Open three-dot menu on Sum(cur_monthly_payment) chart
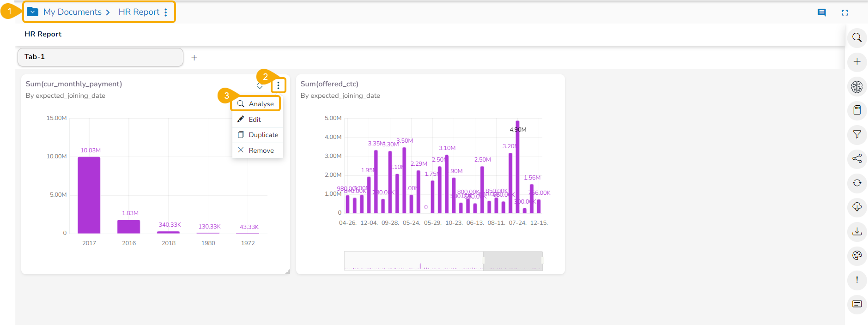This screenshot has width=868, height=325. (x=278, y=85)
